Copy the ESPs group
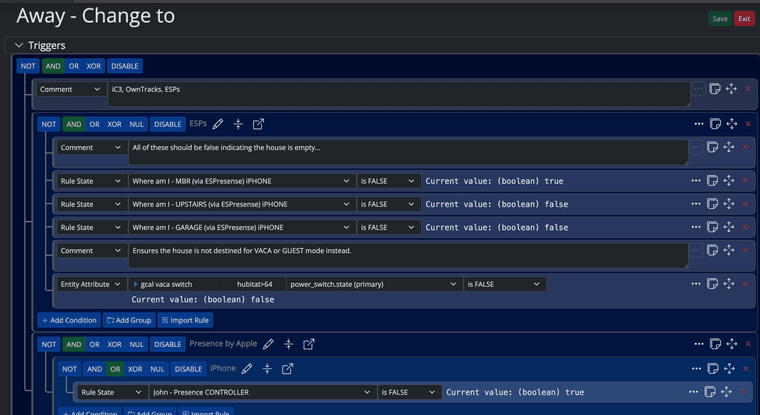The image size is (760, 415). [715, 124]
